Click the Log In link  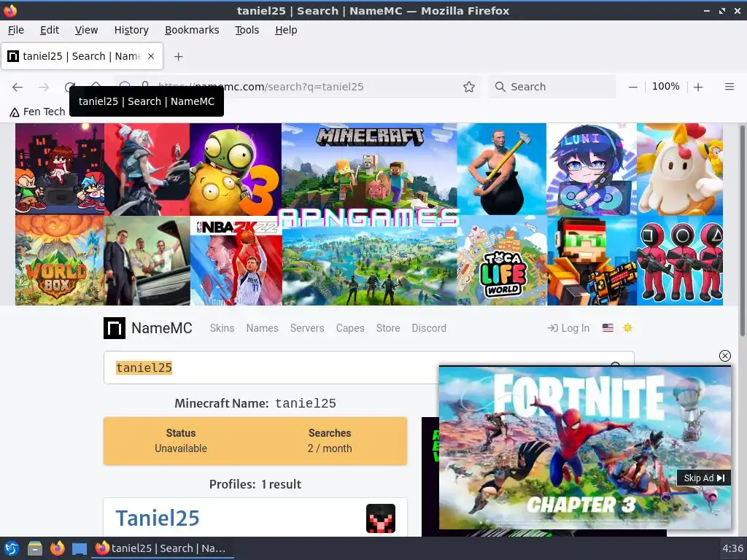click(x=568, y=328)
